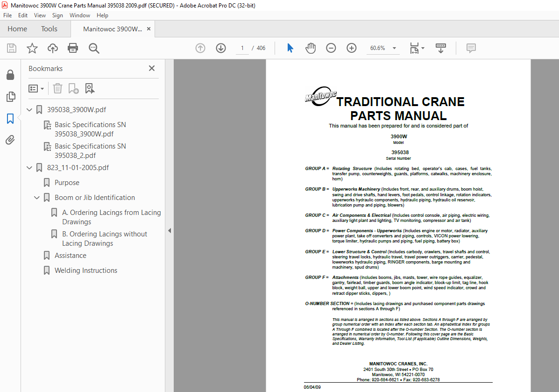Open B. Ordering Lacings without Lacing Drawings
Image resolution: width=559 pixels, height=392 pixels.
tap(105, 238)
